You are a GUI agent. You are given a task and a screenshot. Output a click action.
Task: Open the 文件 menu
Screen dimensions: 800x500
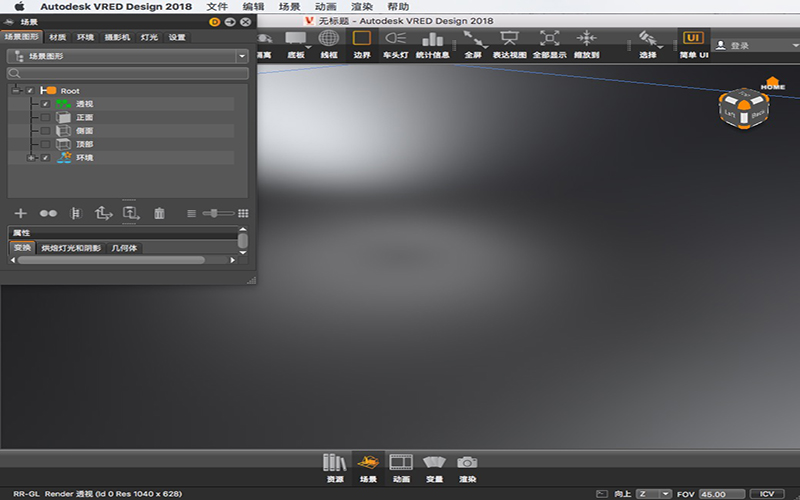coord(217,7)
